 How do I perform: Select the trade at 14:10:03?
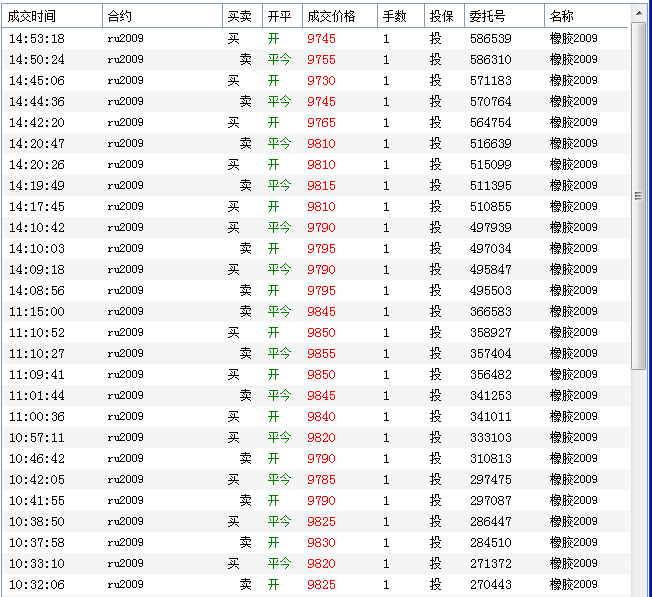click(316, 249)
